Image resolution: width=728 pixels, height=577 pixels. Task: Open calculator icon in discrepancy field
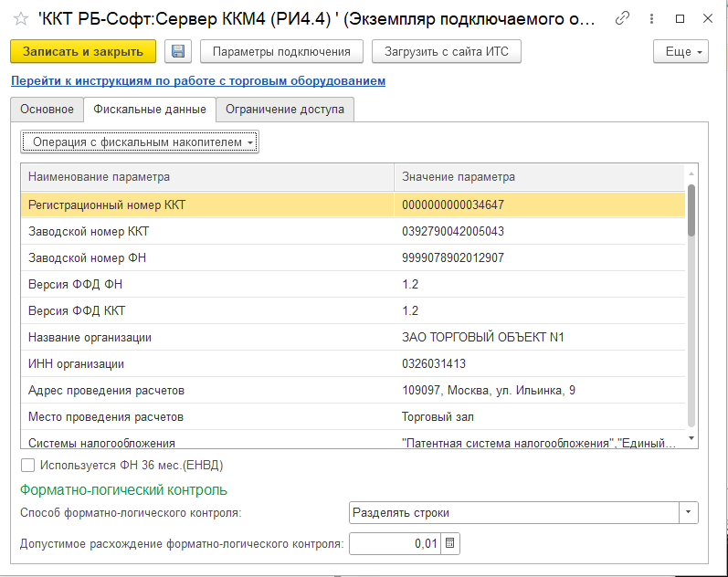click(x=450, y=544)
